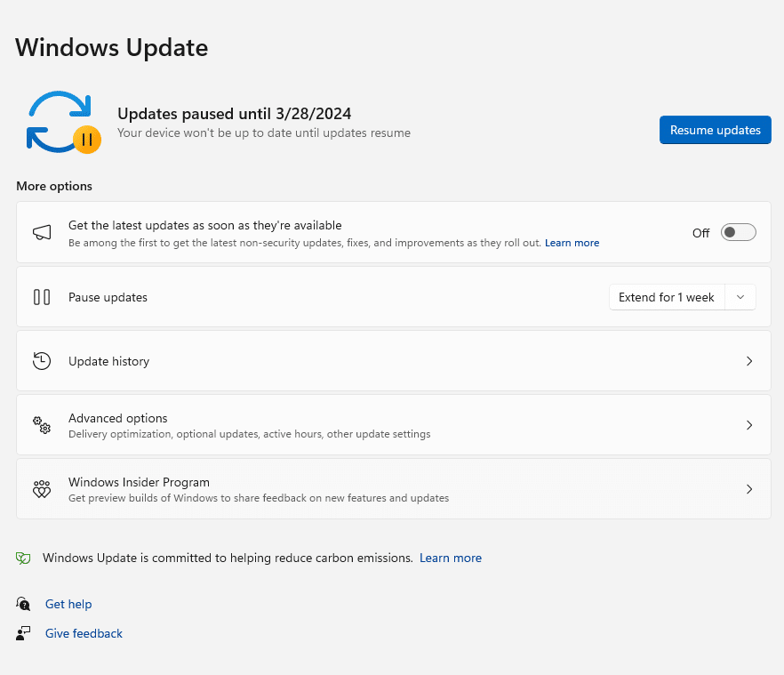Click Extend for 1 week button
Screen dimensions: 784x675
tap(667, 297)
